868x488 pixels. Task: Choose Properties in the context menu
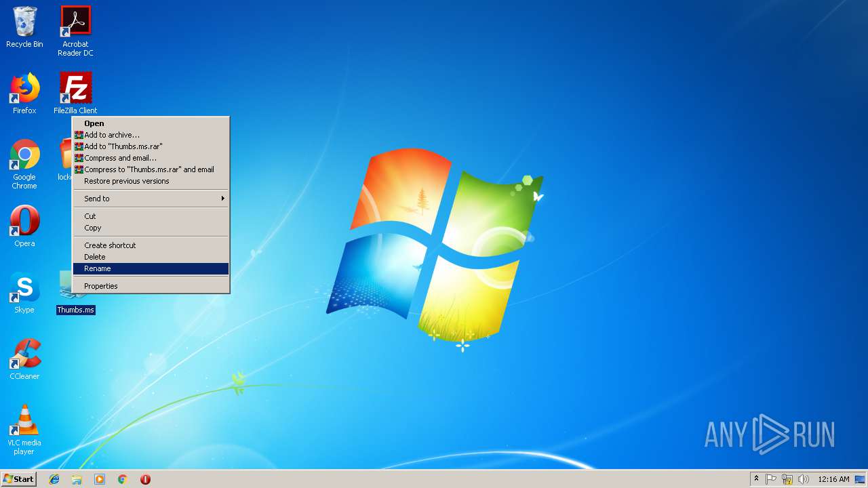(x=151, y=286)
